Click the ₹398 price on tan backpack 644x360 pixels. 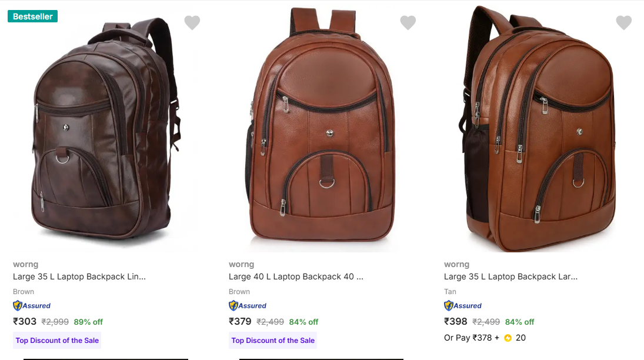point(456,322)
